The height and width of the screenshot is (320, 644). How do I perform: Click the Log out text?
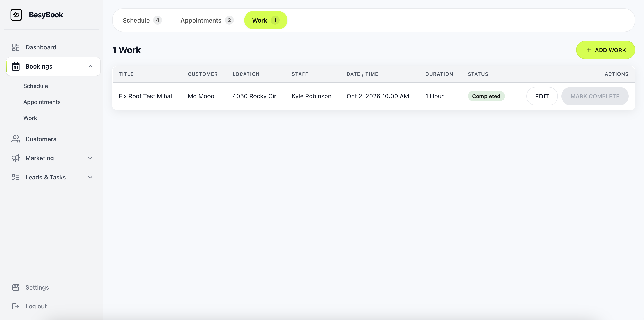36,306
